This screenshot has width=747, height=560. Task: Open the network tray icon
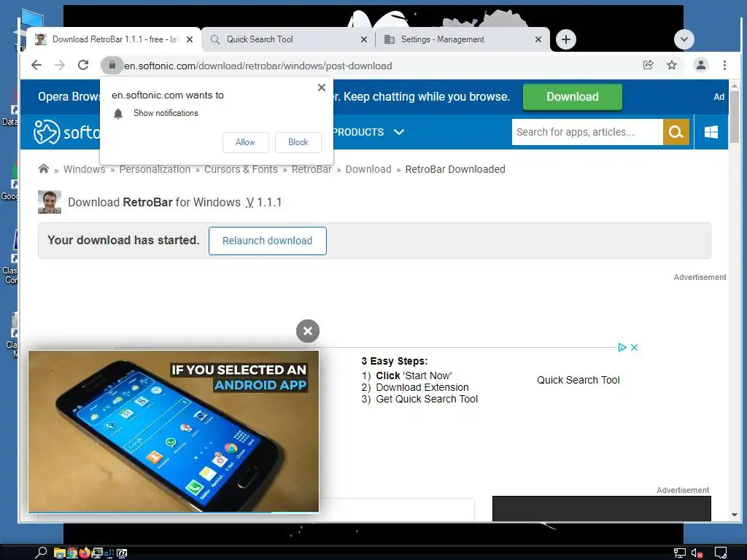679,553
